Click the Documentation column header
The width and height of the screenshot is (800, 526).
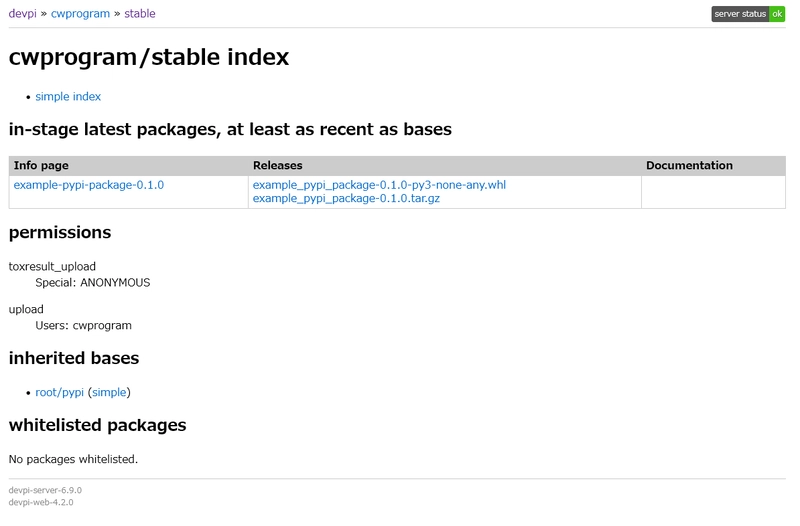(x=689, y=165)
